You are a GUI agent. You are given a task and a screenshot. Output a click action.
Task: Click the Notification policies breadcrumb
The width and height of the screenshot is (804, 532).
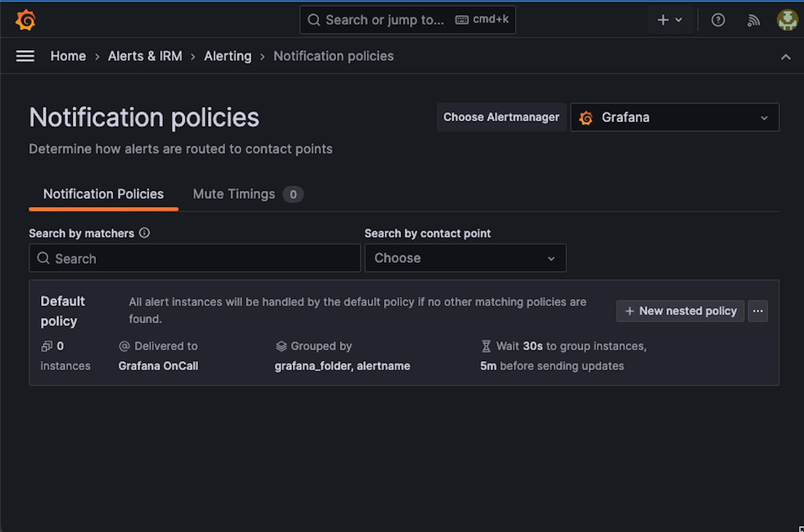[334, 56]
